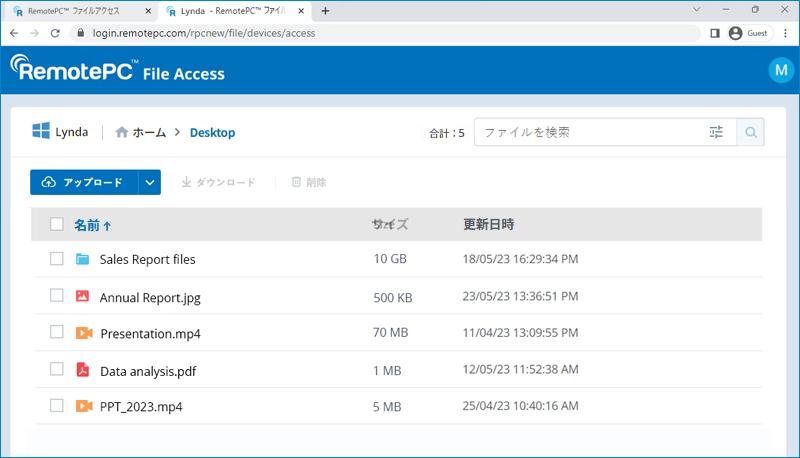Close the RemotePC ファイルアクセス tab

148,11
